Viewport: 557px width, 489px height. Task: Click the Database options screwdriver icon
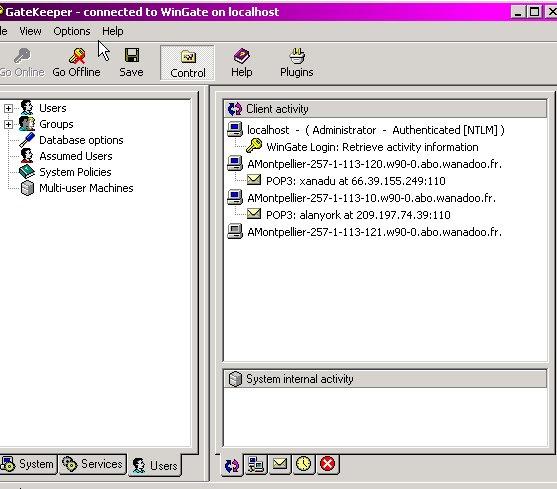click(27, 140)
